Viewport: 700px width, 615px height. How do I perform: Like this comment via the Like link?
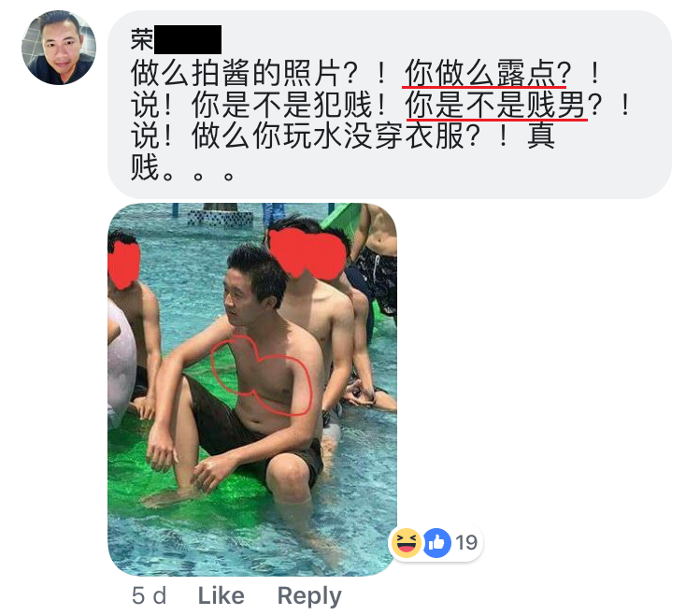pyautogui.click(x=221, y=595)
